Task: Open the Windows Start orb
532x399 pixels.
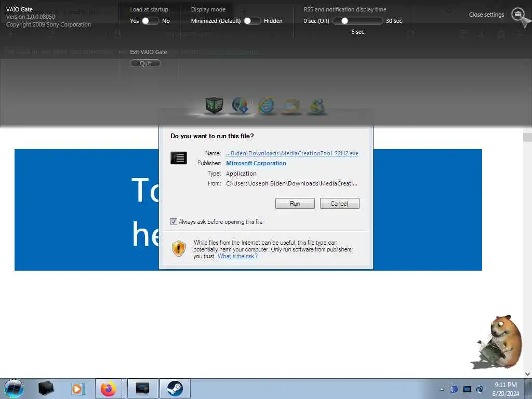Action: pyautogui.click(x=14, y=389)
